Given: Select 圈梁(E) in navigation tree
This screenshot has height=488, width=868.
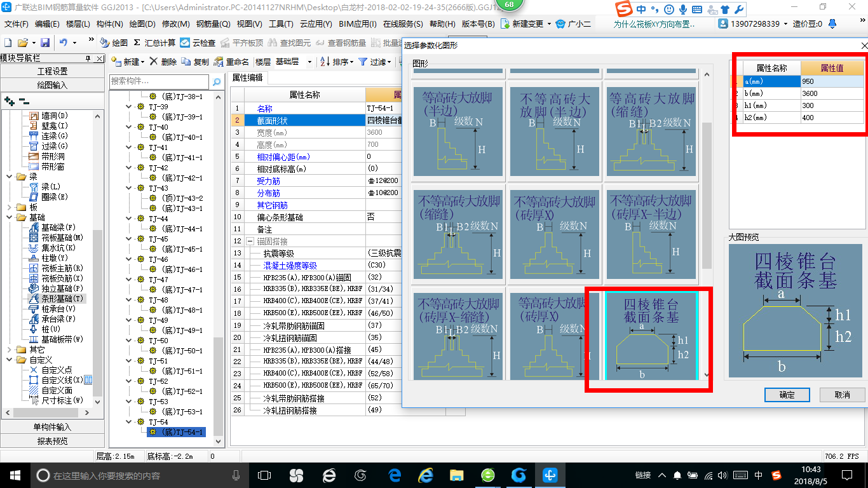Looking at the screenshot, I should (48, 197).
